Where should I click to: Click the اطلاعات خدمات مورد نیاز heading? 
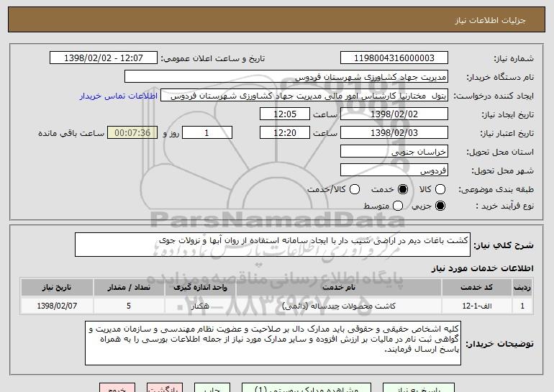click(x=482, y=268)
